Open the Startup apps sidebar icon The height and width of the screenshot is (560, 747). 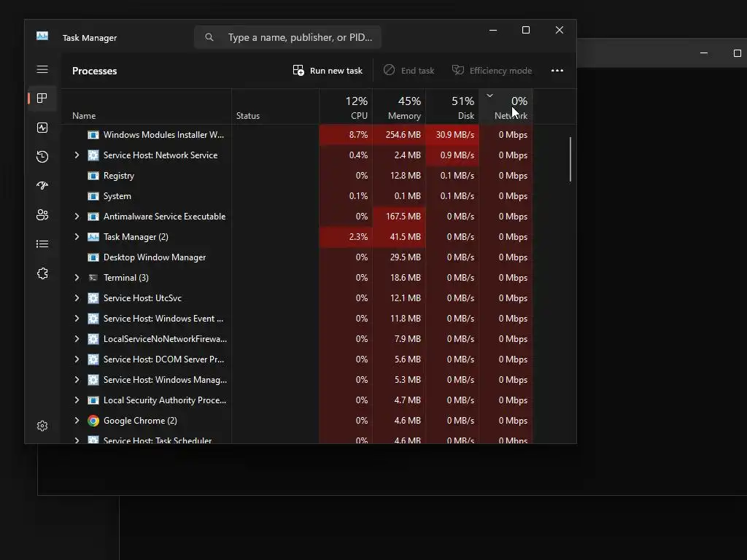(x=42, y=186)
